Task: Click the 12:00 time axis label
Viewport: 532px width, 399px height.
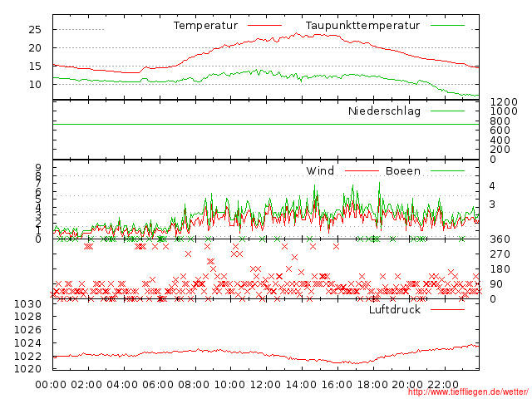Action: pos(265,385)
